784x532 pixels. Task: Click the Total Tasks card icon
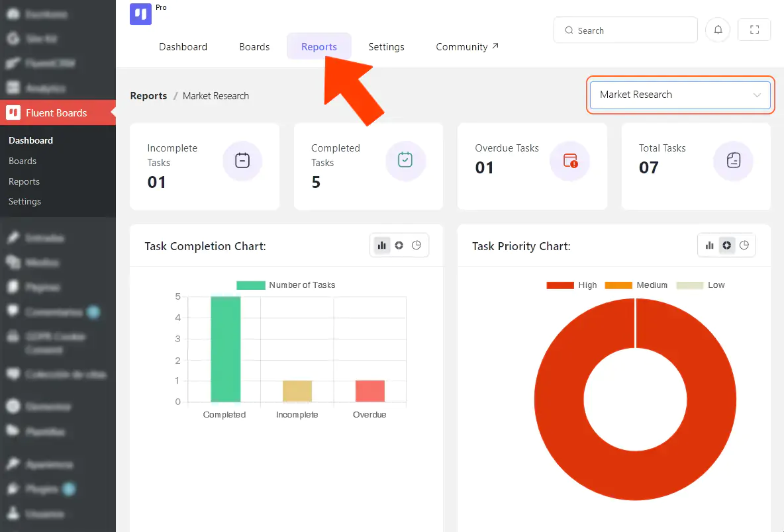tap(734, 161)
